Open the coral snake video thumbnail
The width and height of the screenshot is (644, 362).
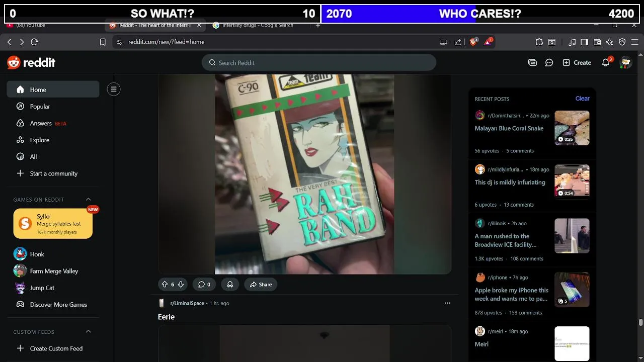(572, 128)
